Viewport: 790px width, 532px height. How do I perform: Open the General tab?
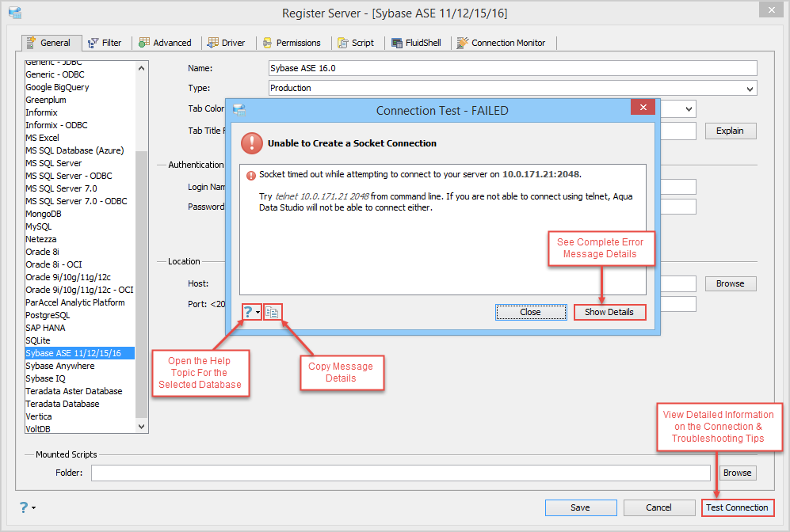click(x=52, y=43)
